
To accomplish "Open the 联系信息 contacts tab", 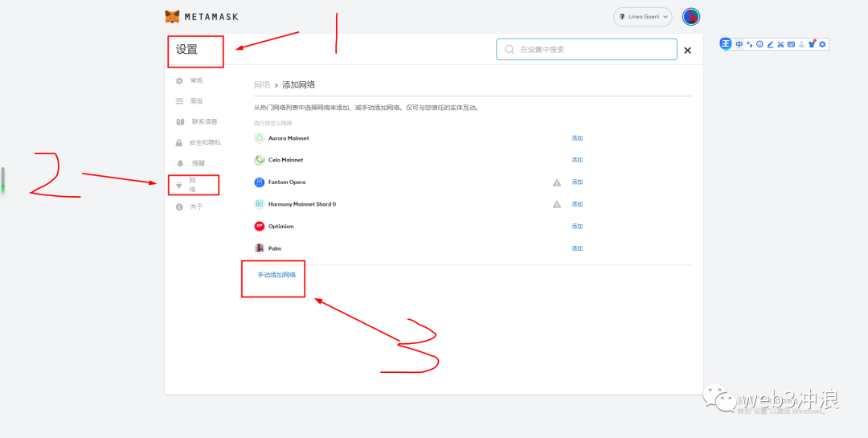I will click(197, 122).
